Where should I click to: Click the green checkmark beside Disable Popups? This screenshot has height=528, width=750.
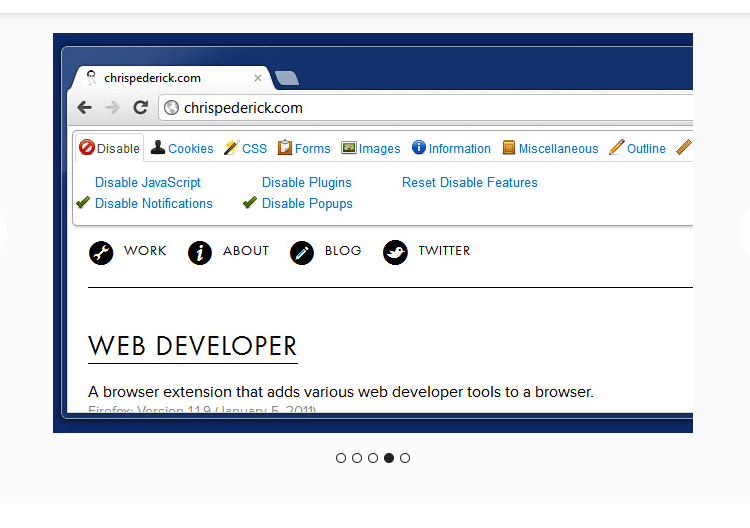[x=250, y=202]
